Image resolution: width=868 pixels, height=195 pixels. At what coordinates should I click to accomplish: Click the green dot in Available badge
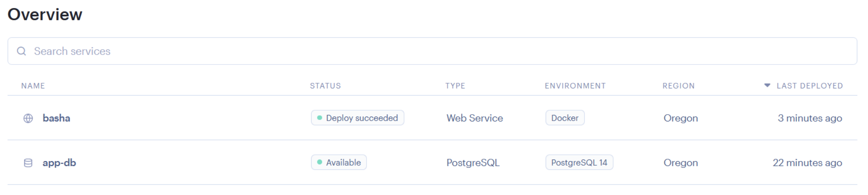pos(320,162)
